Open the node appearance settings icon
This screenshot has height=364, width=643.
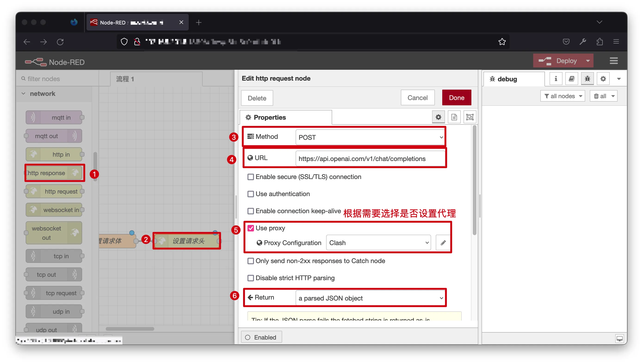coord(470,117)
